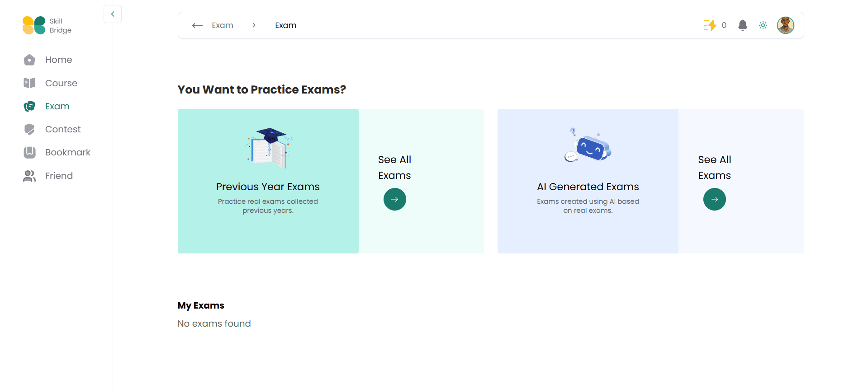Click the current Exam breadcrumb
Image resolution: width=868 pixels, height=389 pixels.
tap(286, 25)
